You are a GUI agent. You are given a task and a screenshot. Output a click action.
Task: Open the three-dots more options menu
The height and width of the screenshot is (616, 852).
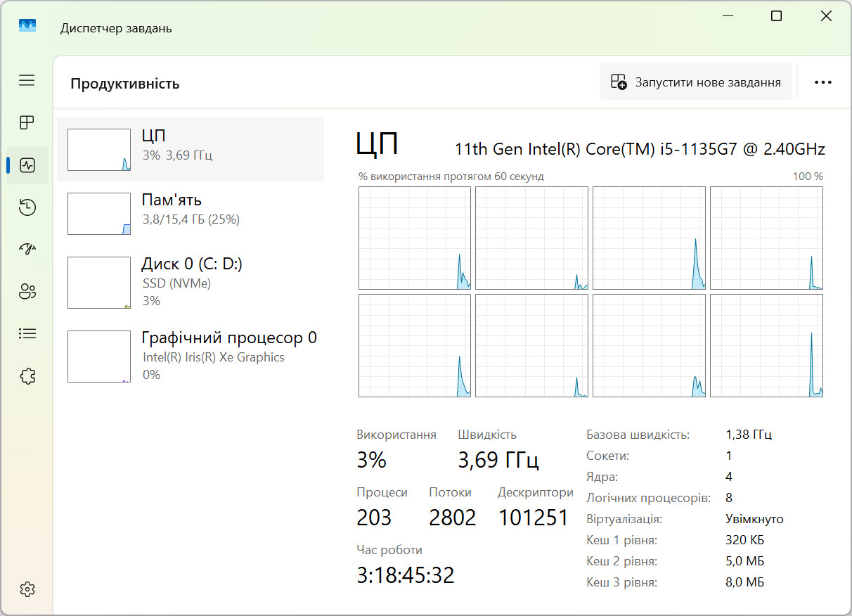(823, 82)
